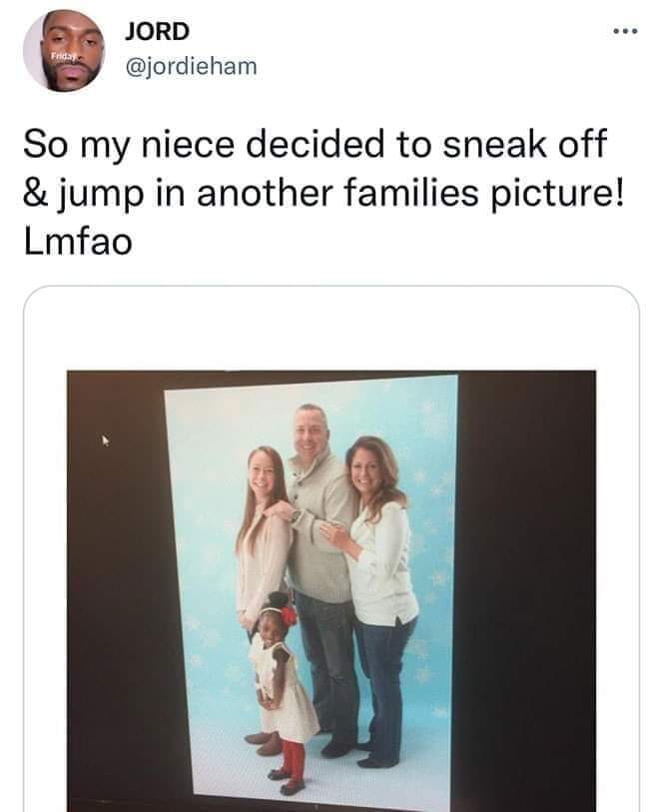Viewport: 663px width, 812px height.
Task: Click the long-haired woman in beige top
Action: pyautogui.click(x=264, y=539)
